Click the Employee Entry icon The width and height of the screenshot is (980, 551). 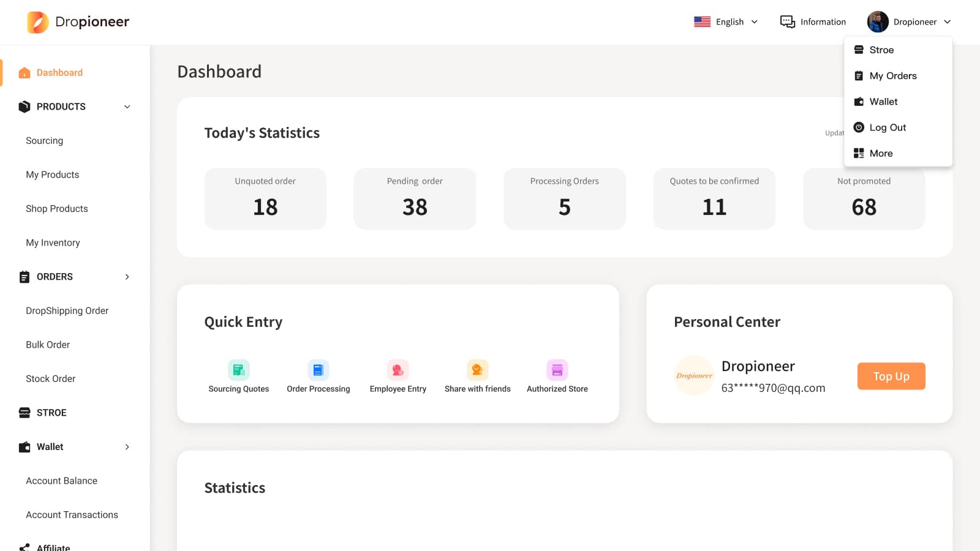pos(398,370)
